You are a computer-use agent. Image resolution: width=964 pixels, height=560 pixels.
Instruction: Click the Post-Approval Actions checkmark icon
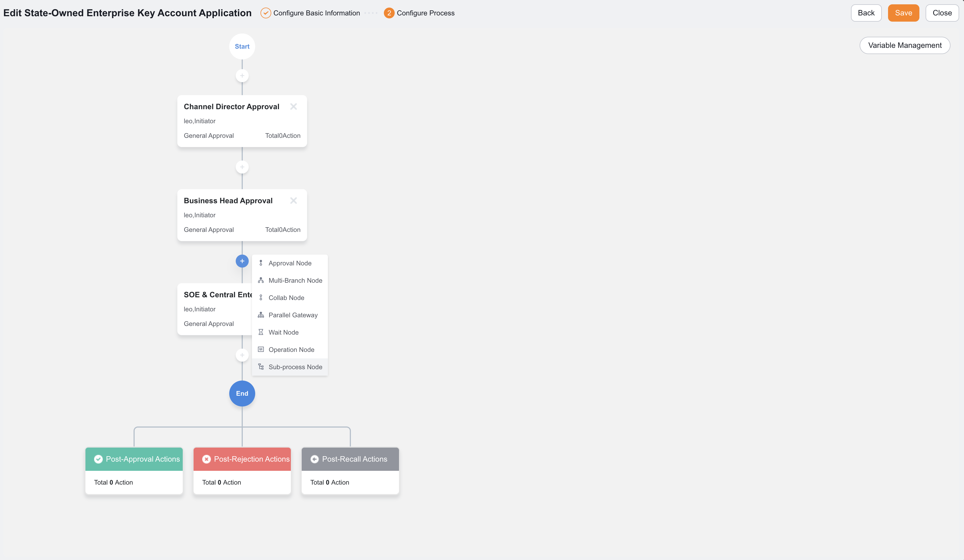pyautogui.click(x=98, y=459)
